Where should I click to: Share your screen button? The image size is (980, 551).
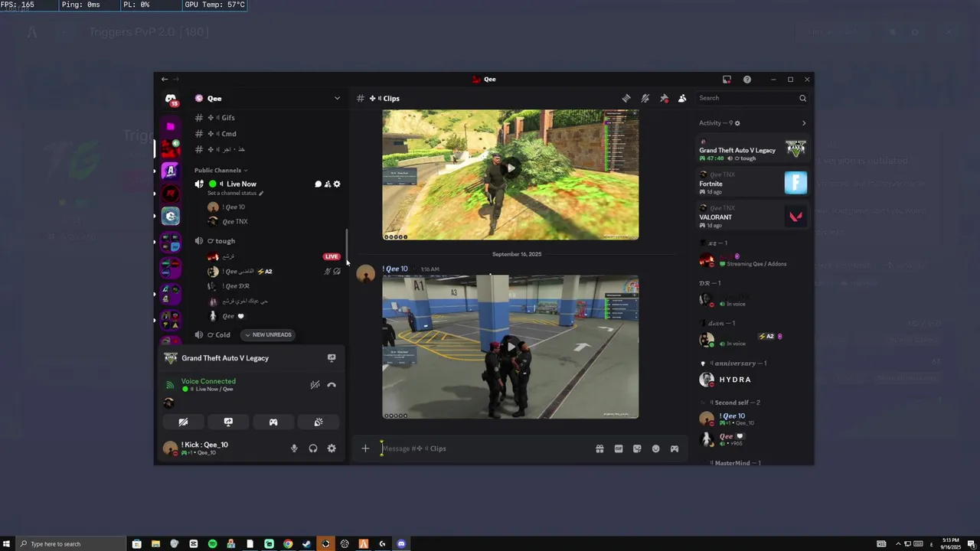(x=228, y=422)
